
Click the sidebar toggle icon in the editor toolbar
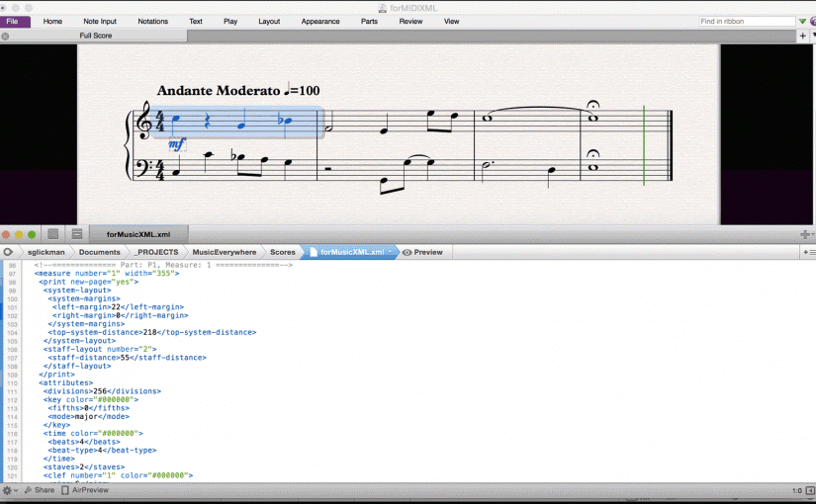[x=53, y=234]
